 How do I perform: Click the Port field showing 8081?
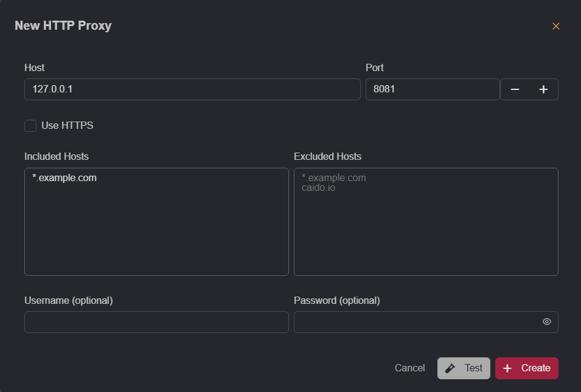click(432, 89)
